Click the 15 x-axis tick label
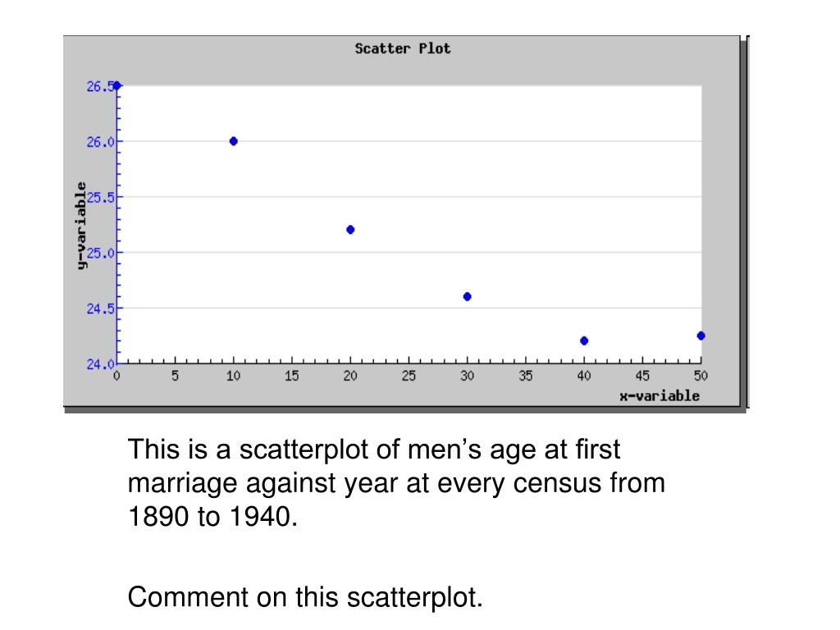The image size is (840, 630). (x=291, y=376)
